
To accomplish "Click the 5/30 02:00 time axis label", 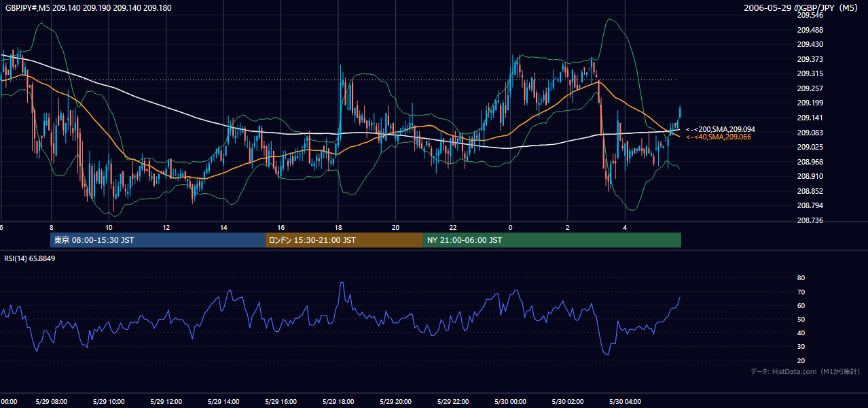I will click(x=568, y=402).
